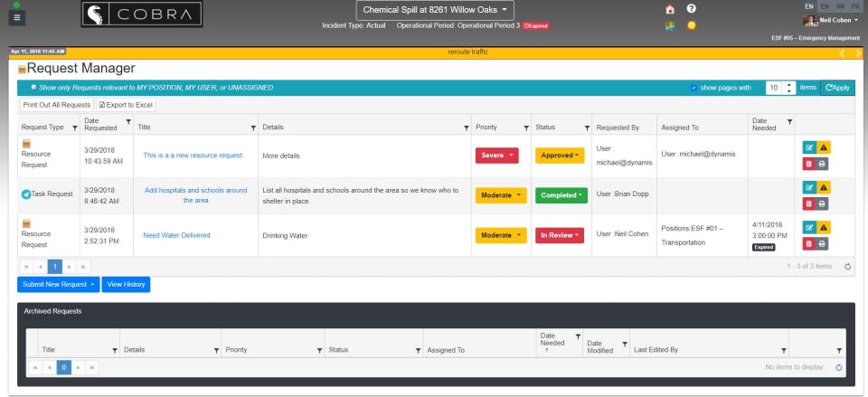The width and height of the screenshot is (868, 397).
Task: Increase the items per page stepper
Action: point(789,85)
